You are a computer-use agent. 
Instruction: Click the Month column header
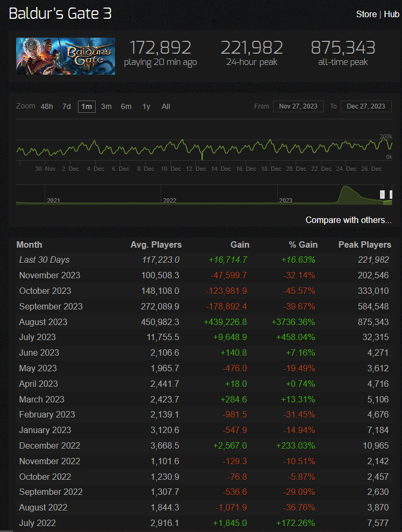pyautogui.click(x=29, y=245)
